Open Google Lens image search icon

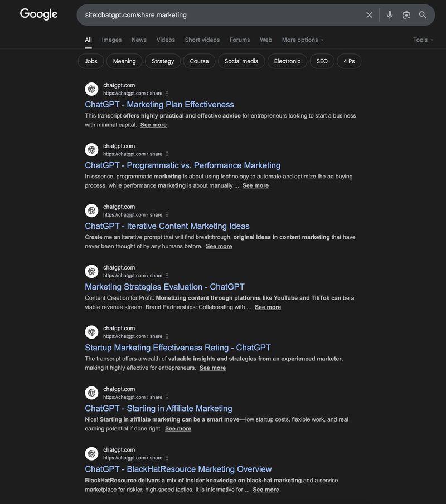(x=406, y=15)
